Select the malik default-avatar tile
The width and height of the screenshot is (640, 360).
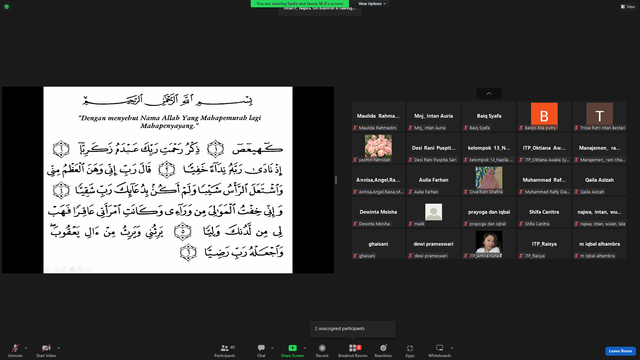433,212
